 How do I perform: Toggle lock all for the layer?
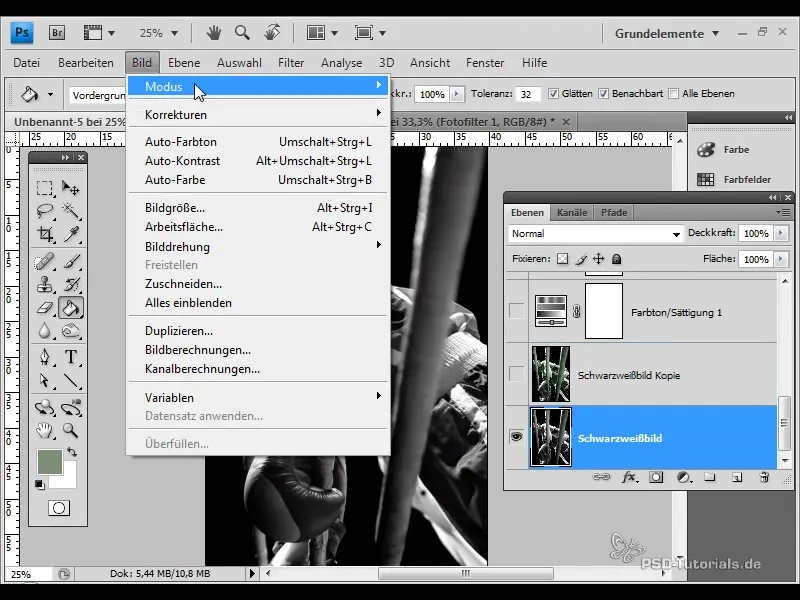pos(616,259)
